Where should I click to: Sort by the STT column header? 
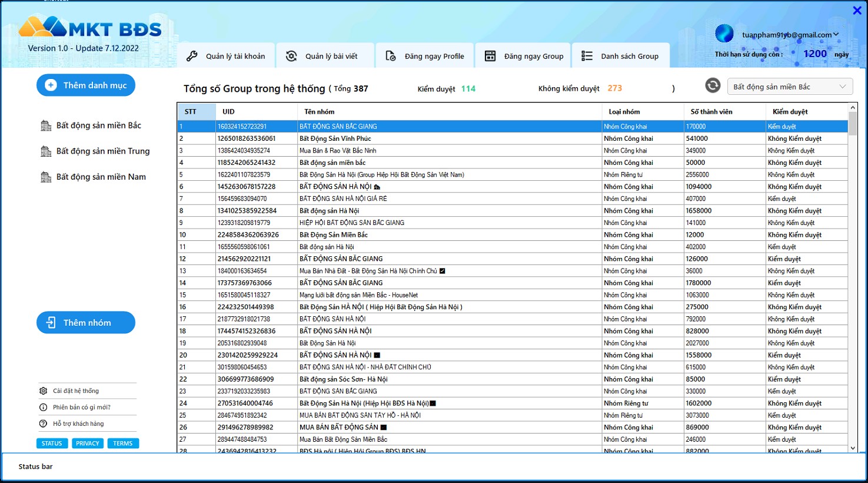click(x=197, y=111)
